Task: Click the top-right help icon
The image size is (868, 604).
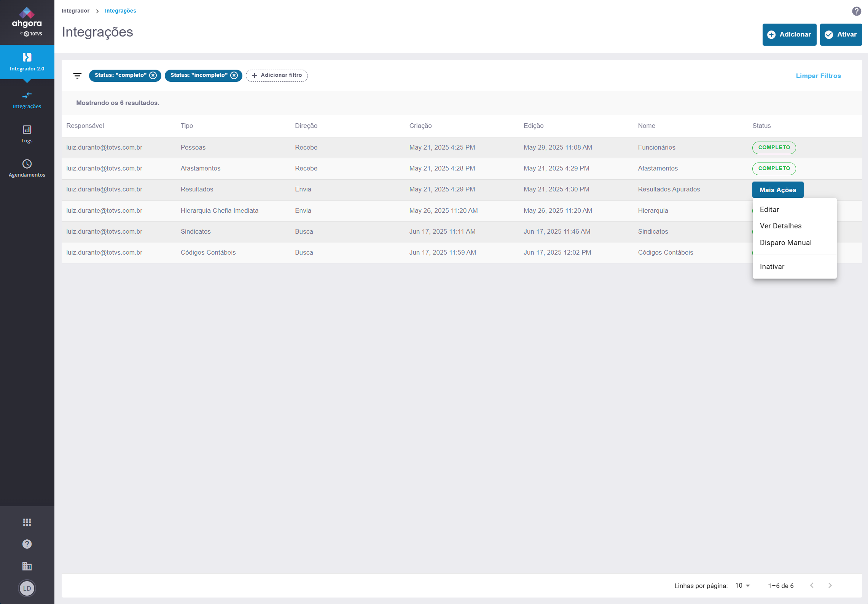Action: [856, 11]
